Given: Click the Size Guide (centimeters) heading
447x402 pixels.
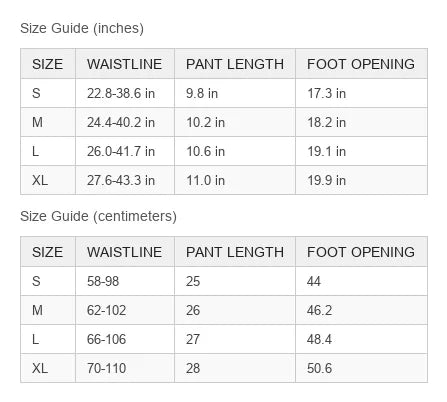Looking at the screenshot, I should point(98,216).
